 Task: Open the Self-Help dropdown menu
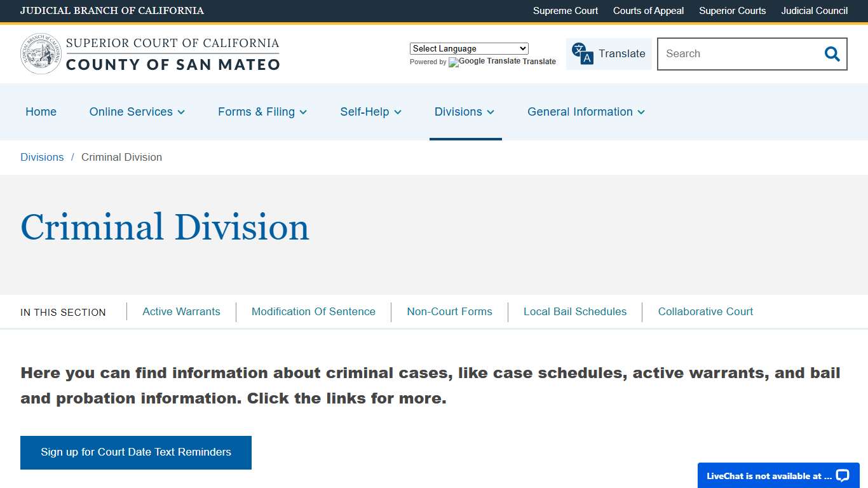pyautogui.click(x=370, y=112)
